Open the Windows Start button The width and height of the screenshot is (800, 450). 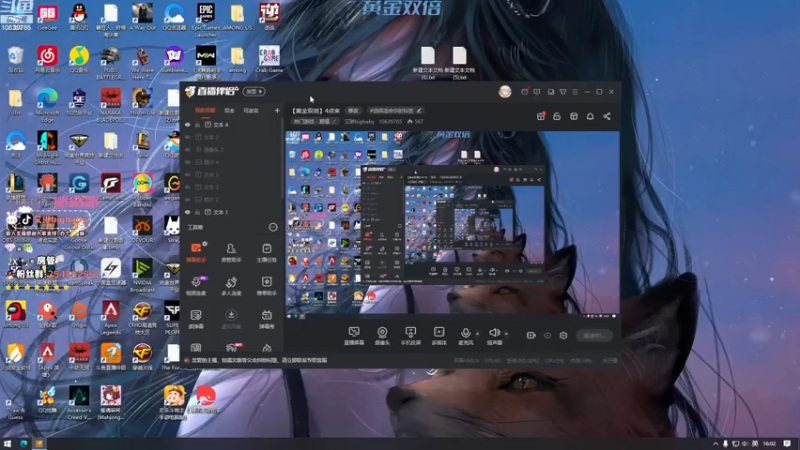click(7, 443)
